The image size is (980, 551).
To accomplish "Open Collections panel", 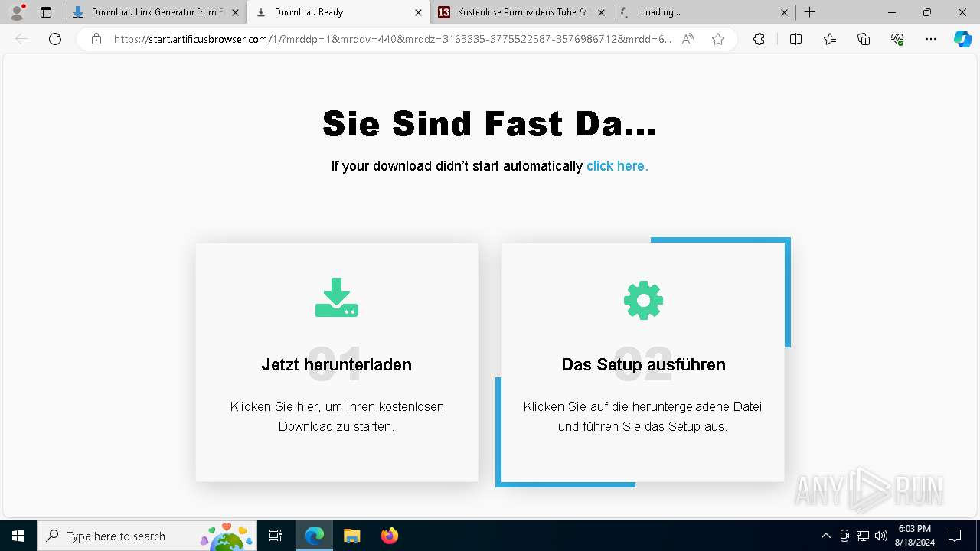I will click(864, 39).
